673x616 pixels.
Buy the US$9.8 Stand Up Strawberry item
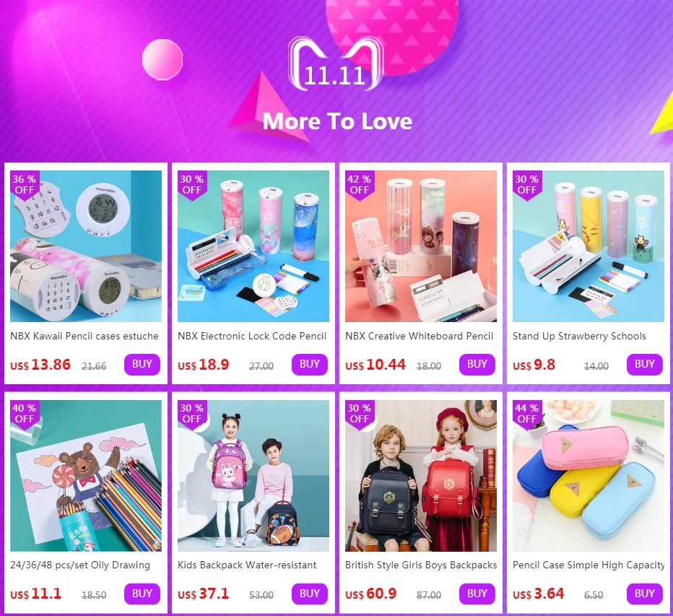[x=645, y=365]
